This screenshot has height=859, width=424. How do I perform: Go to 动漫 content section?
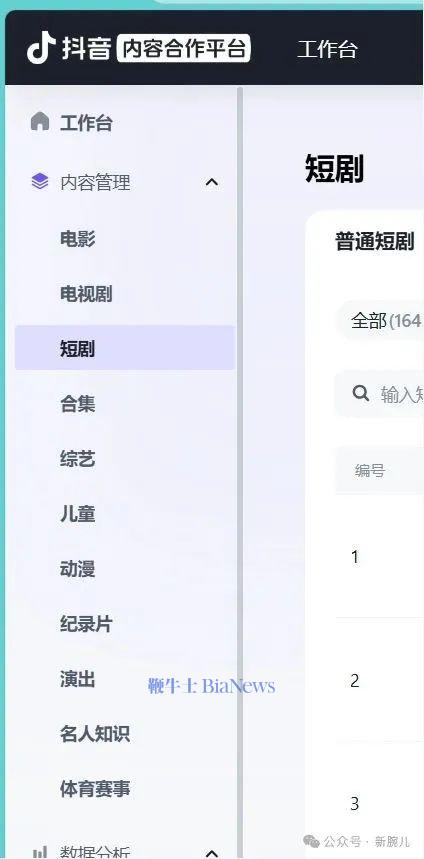coord(78,569)
